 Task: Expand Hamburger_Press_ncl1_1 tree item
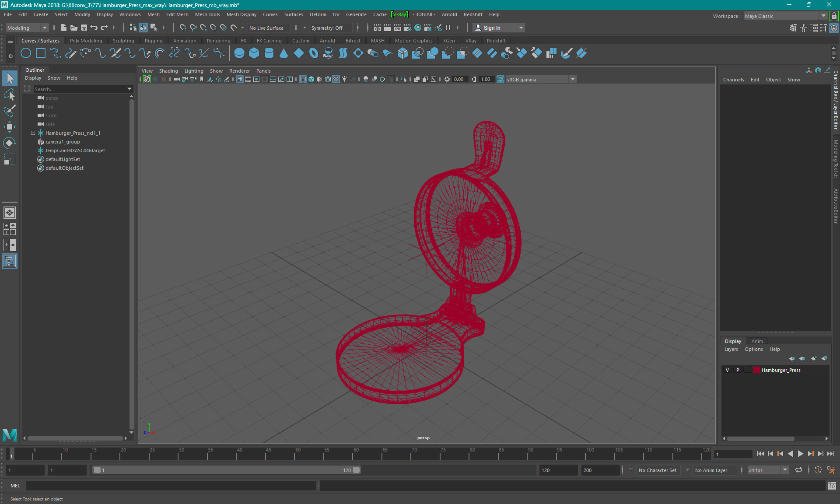click(33, 133)
